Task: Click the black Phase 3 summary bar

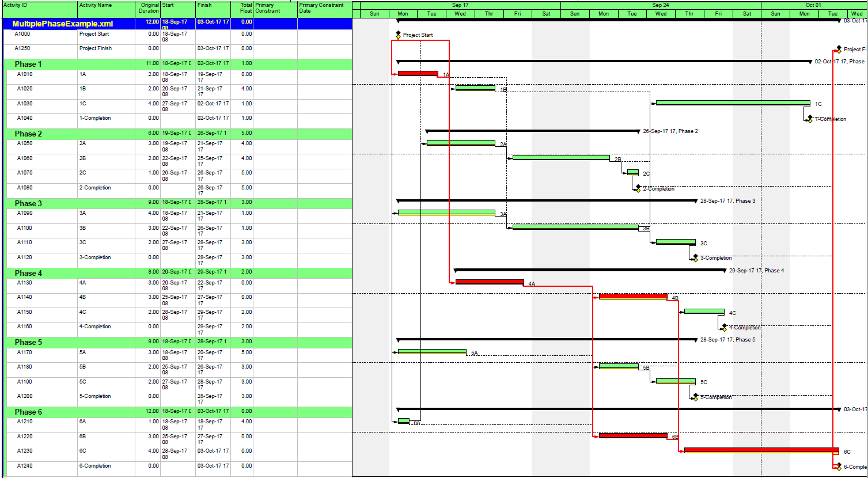Action: pyautogui.click(x=547, y=200)
